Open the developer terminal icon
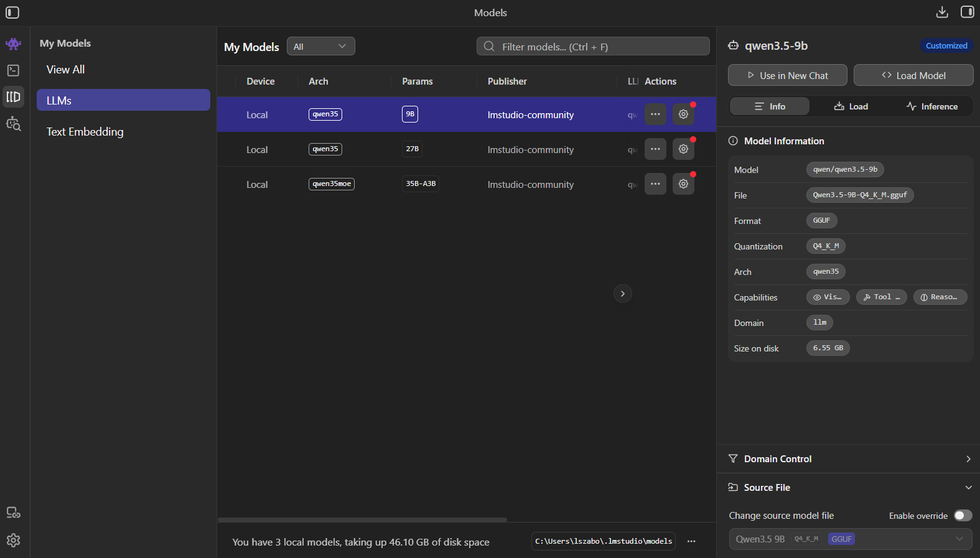The image size is (980, 558). pos(13,70)
